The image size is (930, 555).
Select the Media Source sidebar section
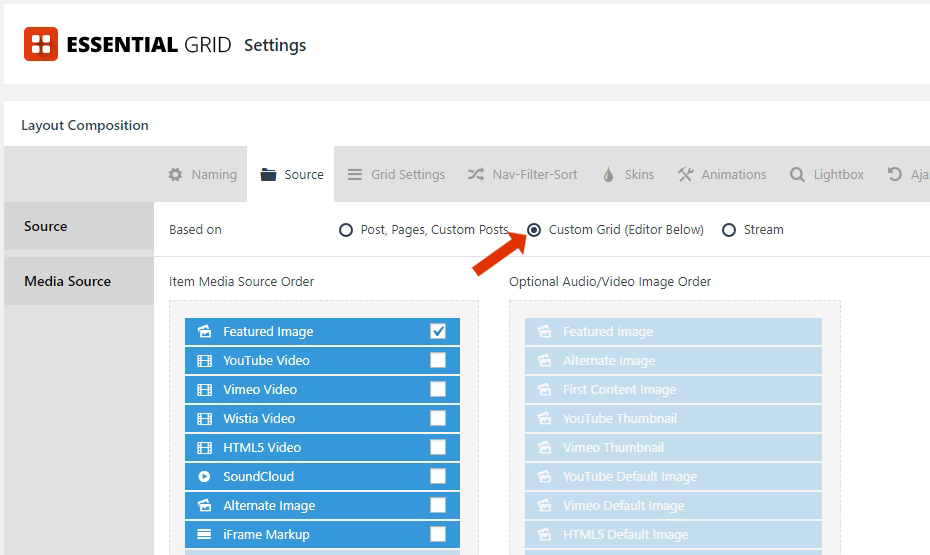[79, 281]
